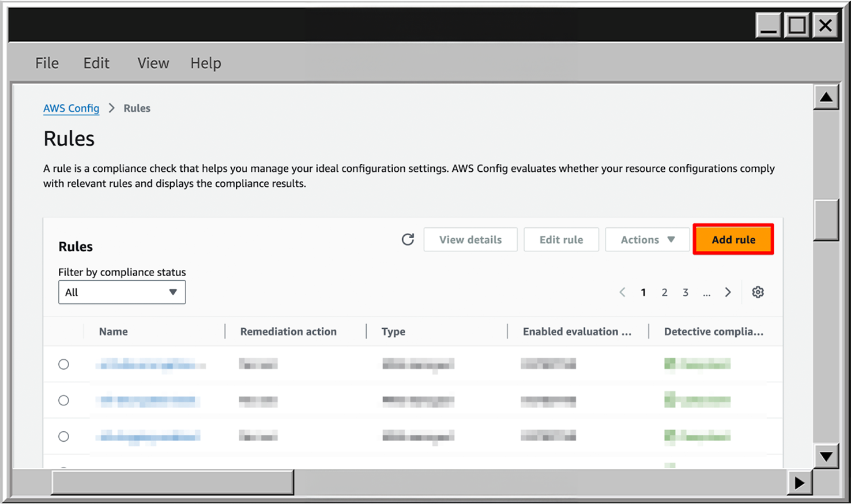Click the Type column header

point(393,332)
